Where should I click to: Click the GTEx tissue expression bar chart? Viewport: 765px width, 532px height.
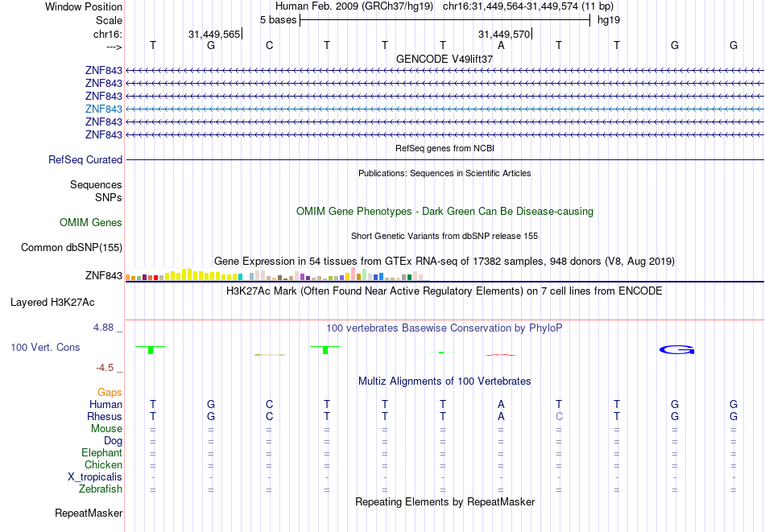click(x=277, y=274)
